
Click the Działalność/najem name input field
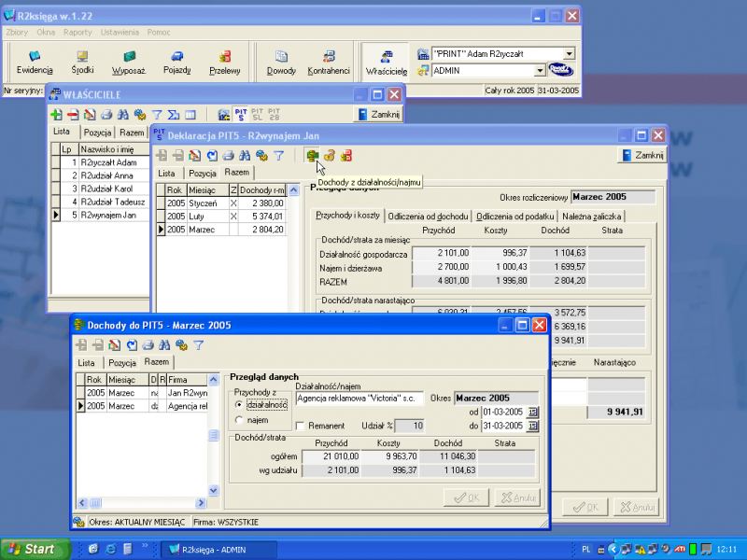point(359,399)
